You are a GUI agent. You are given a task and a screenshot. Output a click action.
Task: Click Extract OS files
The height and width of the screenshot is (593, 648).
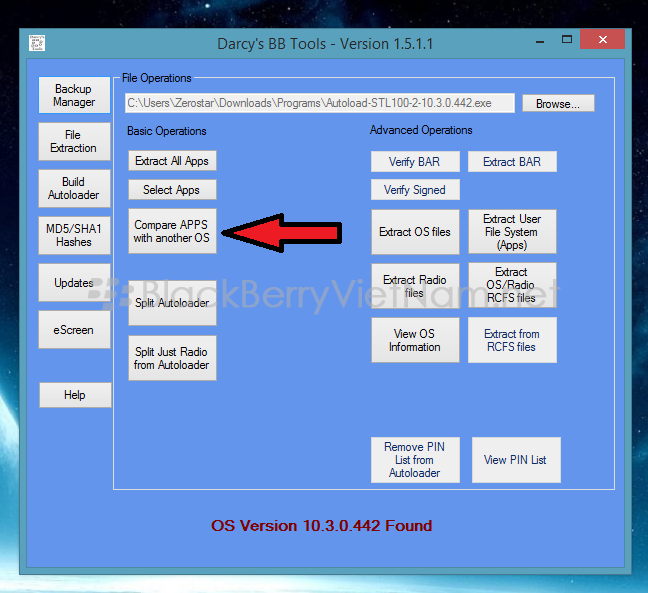coord(415,232)
